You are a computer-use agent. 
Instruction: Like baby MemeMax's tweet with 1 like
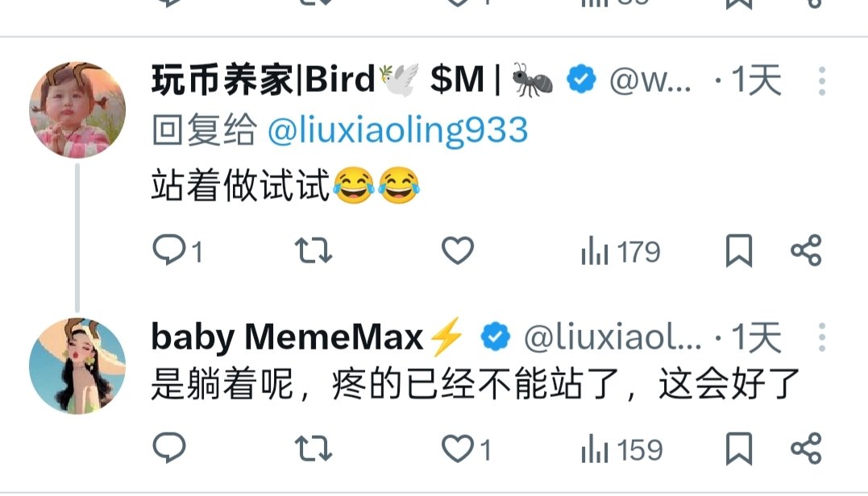click(466, 448)
